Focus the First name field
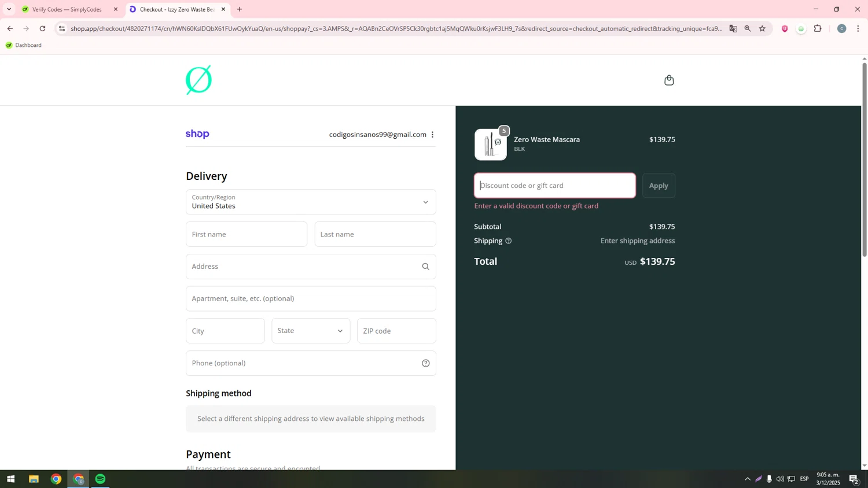The width and height of the screenshot is (868, 488). (247, 234)
